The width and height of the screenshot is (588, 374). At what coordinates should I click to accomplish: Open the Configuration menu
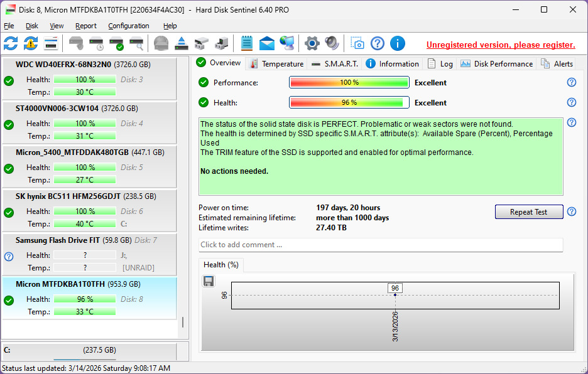point(129,26)
